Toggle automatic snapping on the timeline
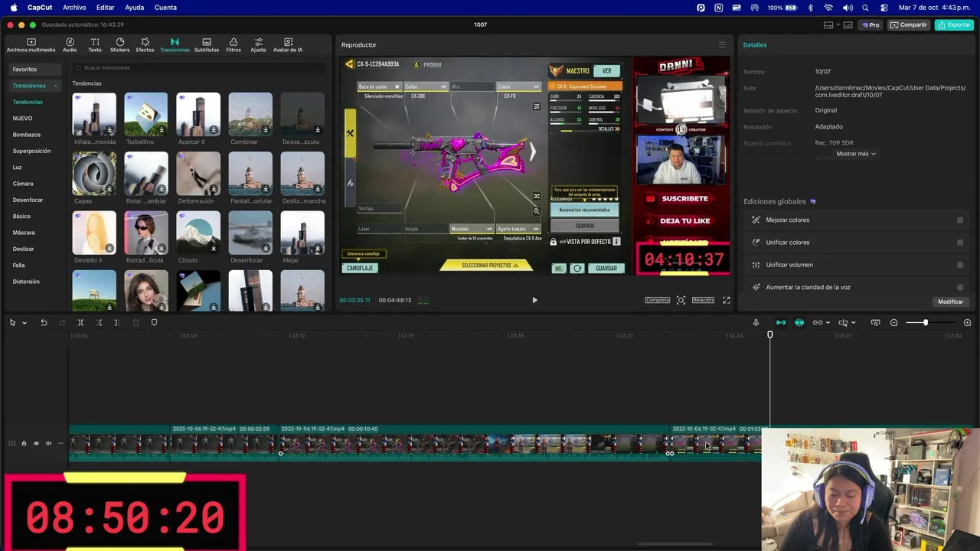 click(799, 323)
